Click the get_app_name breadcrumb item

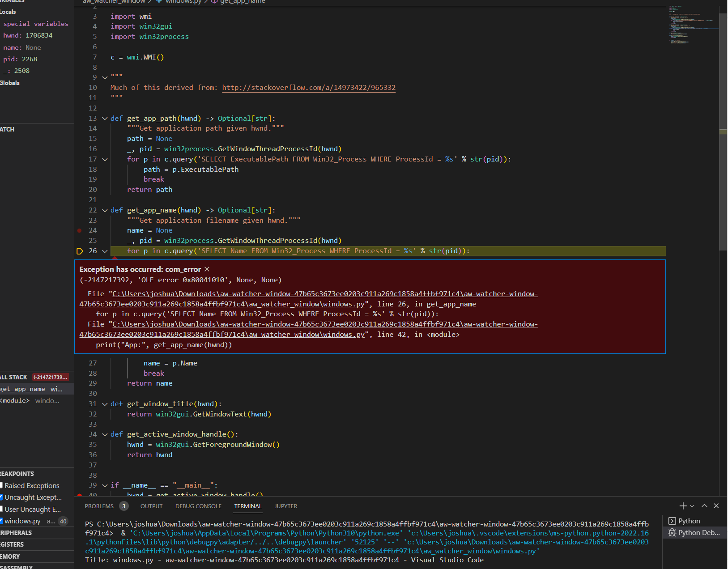[242, 2]
